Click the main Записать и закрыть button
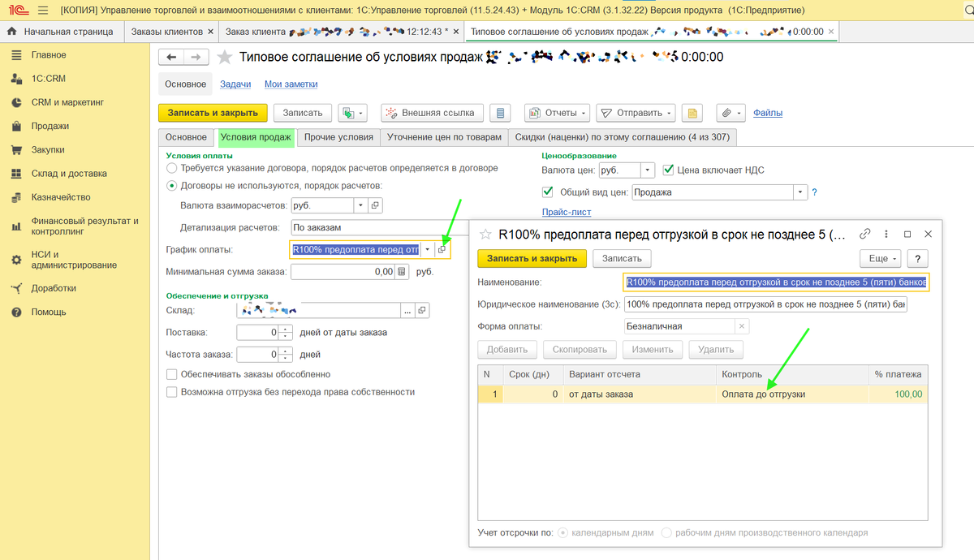Viewport: 974px width, 560px height. tap(213, 113)
